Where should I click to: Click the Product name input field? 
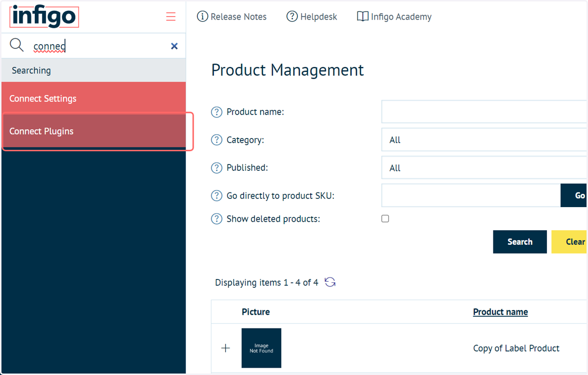click(x=484, y=112)
